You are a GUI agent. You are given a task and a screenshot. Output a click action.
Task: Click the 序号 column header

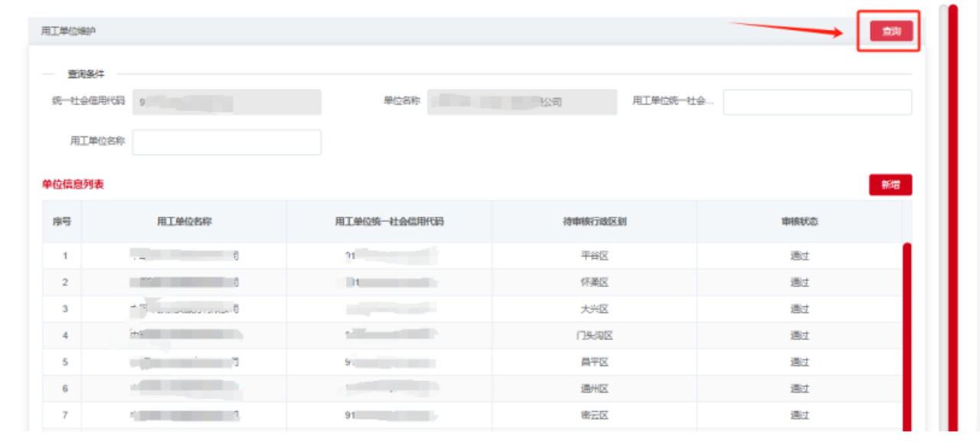coord(62,221)
